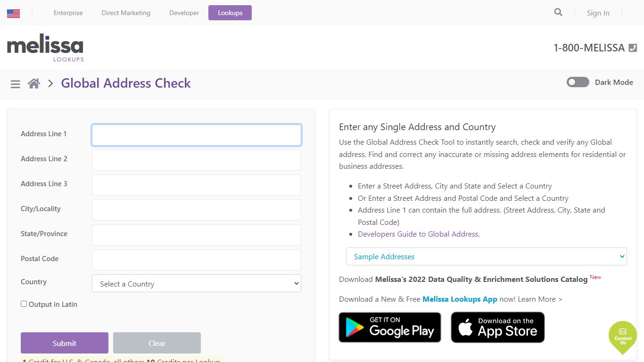This screenshot has height=362, width=644.
Task: Click the 1-800-MELISSA phone number
Action: pos(589,48)
